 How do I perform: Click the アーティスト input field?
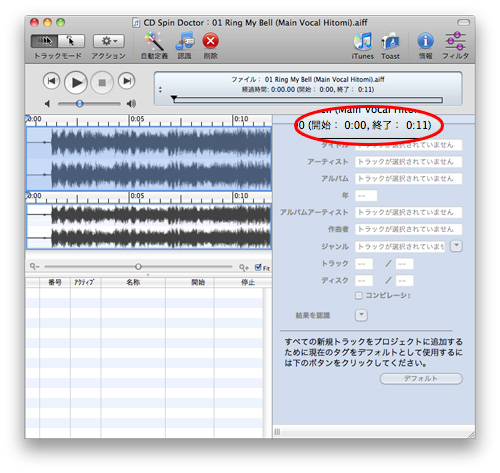coord(409,162)
